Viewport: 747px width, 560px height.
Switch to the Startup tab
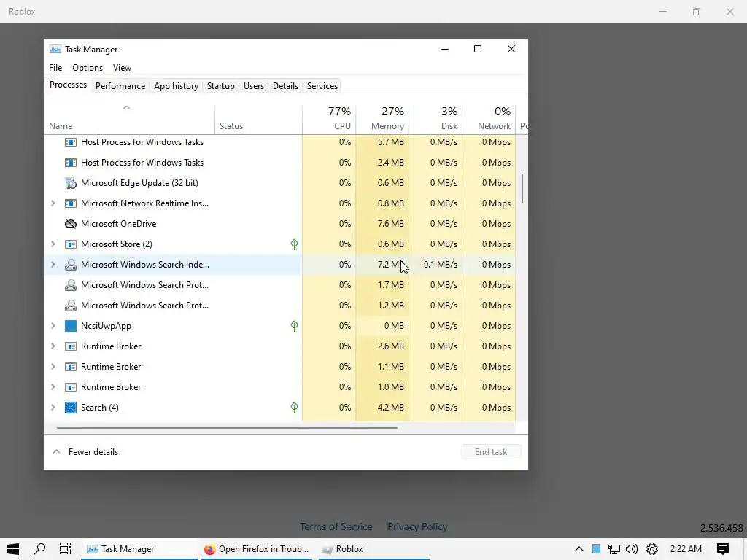coord(220,86)
